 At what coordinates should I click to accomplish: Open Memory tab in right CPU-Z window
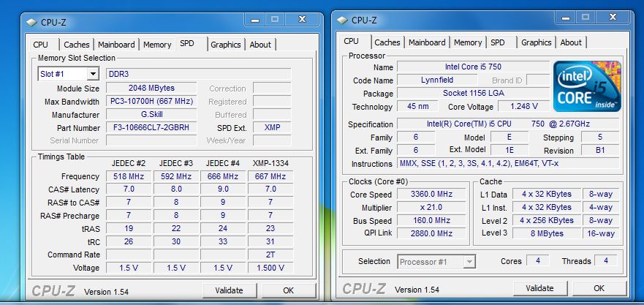[467, 42]
